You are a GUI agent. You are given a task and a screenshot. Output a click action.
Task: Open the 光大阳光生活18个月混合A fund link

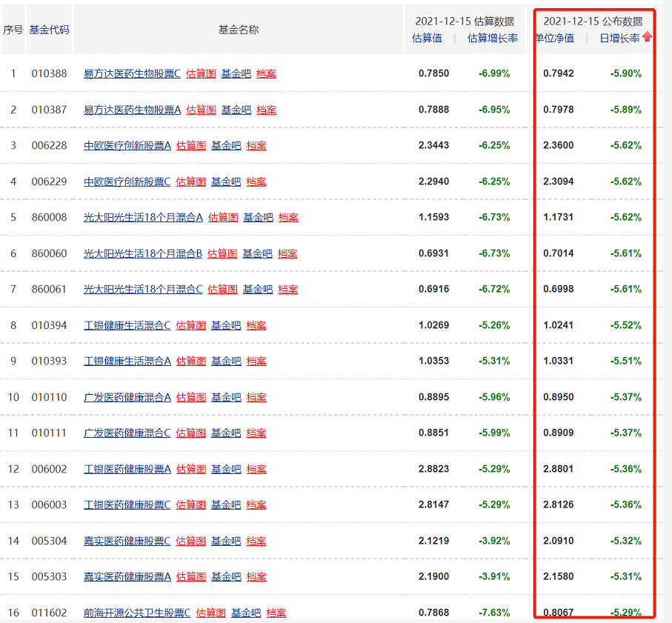point(143,217)
